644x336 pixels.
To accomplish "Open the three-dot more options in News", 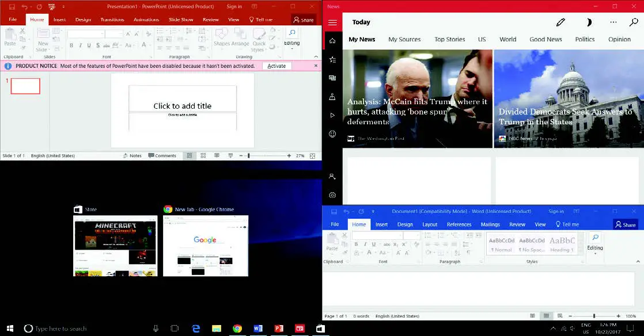I will (613, 22).
